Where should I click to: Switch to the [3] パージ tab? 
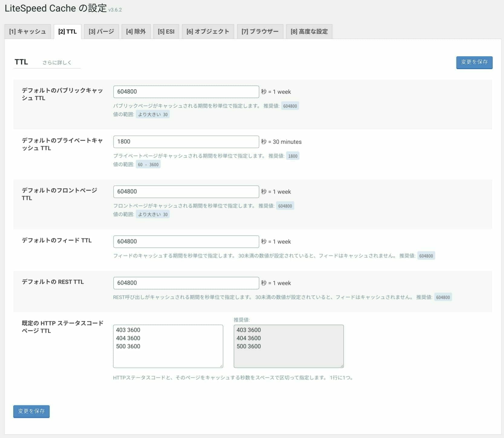click(x=101, y=31)
